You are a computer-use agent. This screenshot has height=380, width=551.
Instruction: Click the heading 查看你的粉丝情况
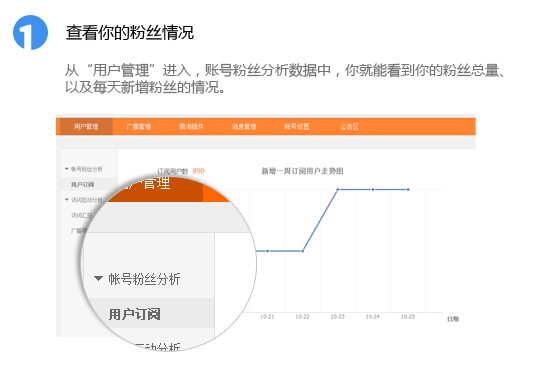(x=130, y=33)
